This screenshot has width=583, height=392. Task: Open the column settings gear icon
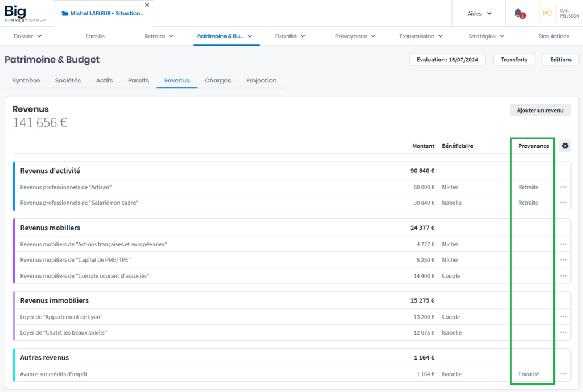point(565,146)
